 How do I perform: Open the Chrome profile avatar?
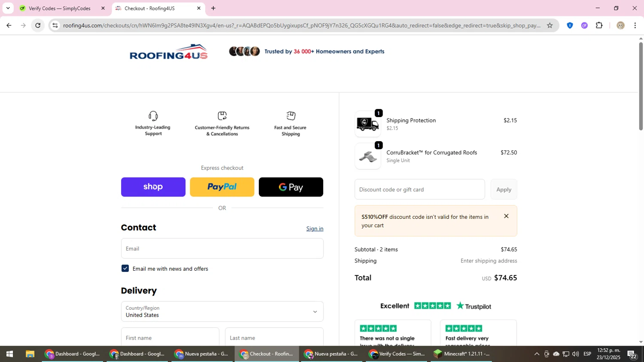click(x=620, y=25)
